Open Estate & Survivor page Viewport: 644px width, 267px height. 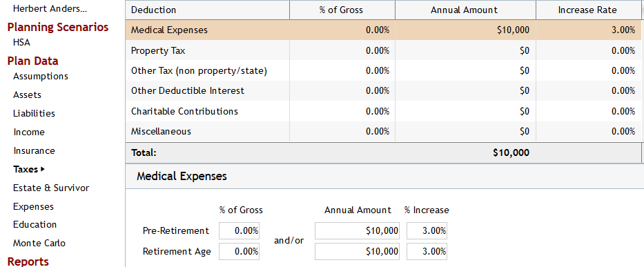(51, 188)
